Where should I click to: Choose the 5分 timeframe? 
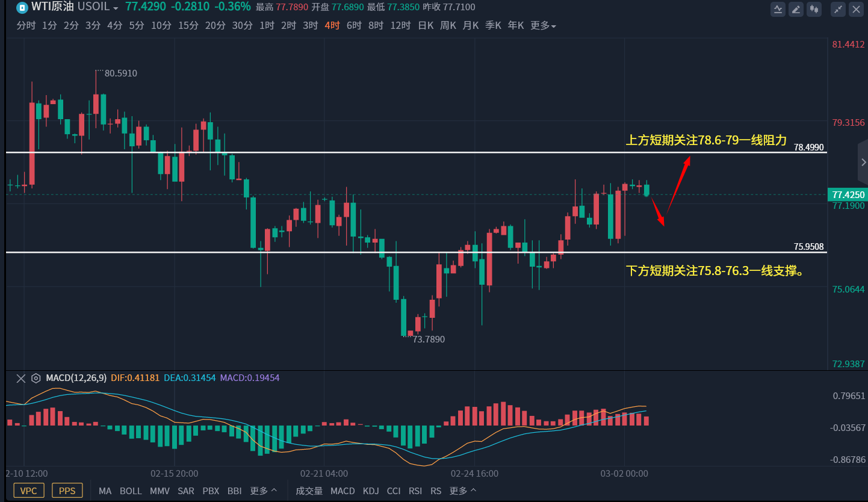pyautogui.click(x=137, y=25)
